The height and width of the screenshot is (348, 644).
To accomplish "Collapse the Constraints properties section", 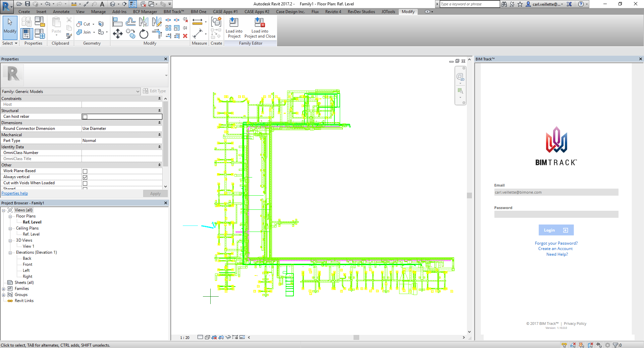I will pyautogui.click(x=159, y=99).
